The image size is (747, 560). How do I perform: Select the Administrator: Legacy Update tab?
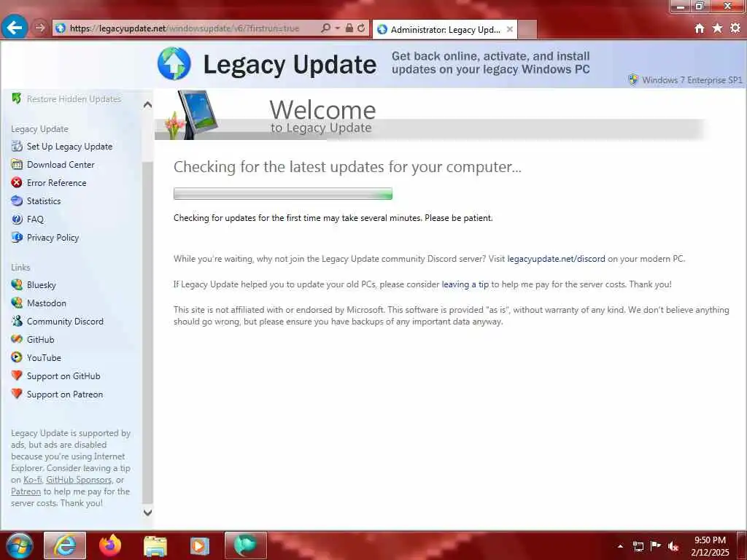tap(445, 29)
